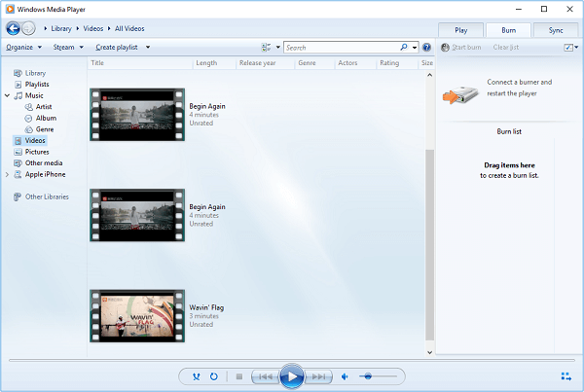Click the Library icon in the sidebar
Viewport: 584px width, 392px height.
tap(18, 73)
